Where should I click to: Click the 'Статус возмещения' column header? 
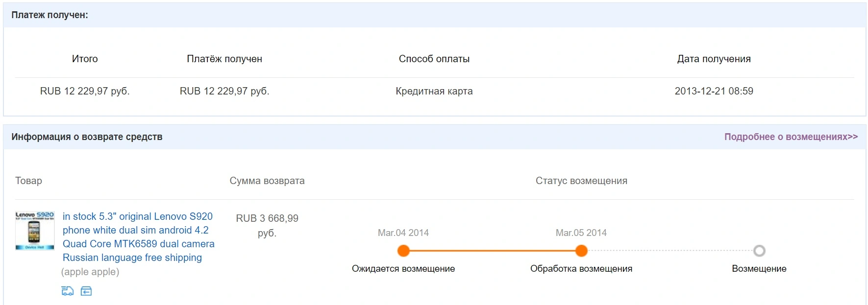click(x=581, y=181)
